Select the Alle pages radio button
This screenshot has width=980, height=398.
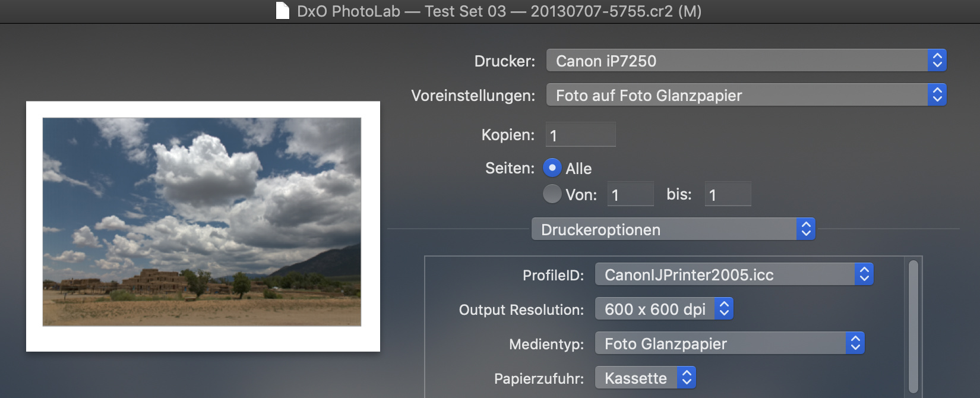552,168
